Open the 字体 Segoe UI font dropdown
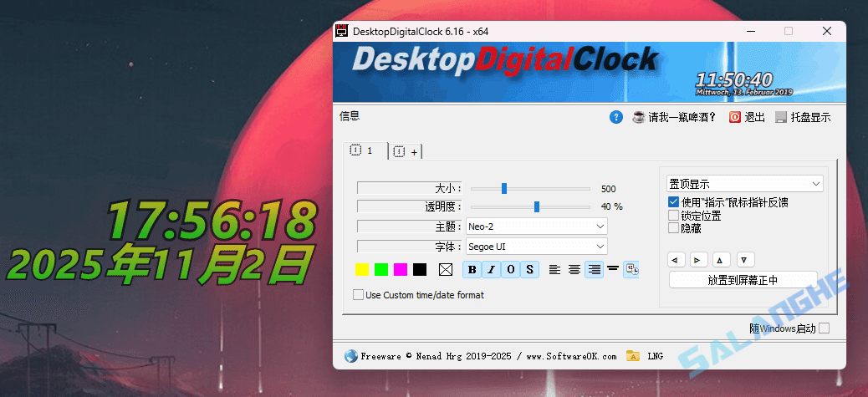 pos(536,246)
